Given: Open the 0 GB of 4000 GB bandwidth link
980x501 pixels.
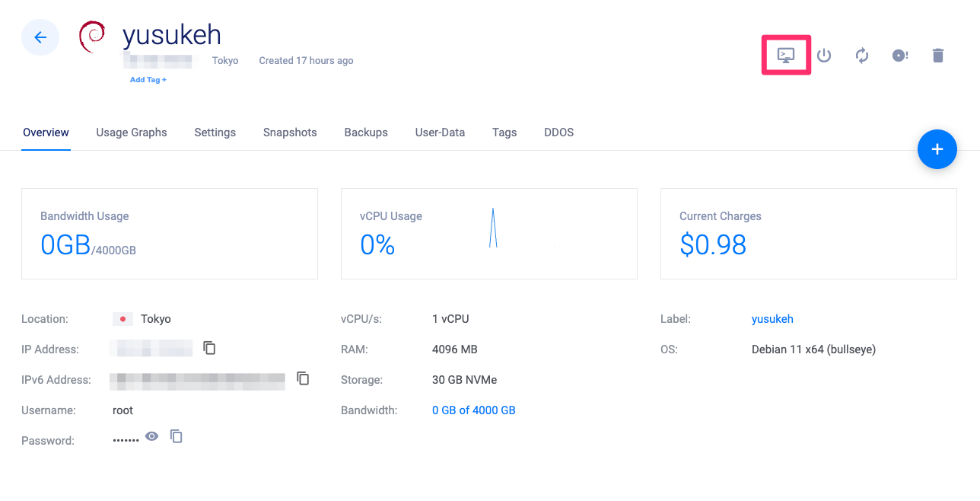Looking at the screenshot, I should coord(473,410).
